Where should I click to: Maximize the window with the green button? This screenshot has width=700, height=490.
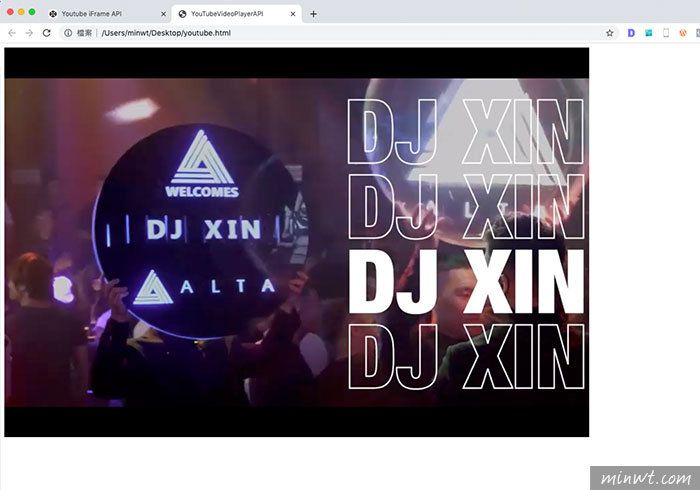click(x=32, y=12)
